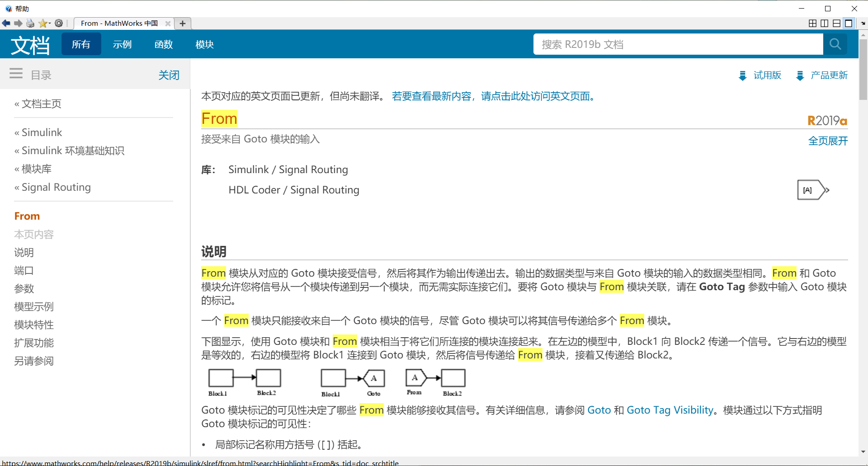Open favorites with the star icon
This screenshot has height=466, width=868.
pyautogui.click(x=43, y=23)
